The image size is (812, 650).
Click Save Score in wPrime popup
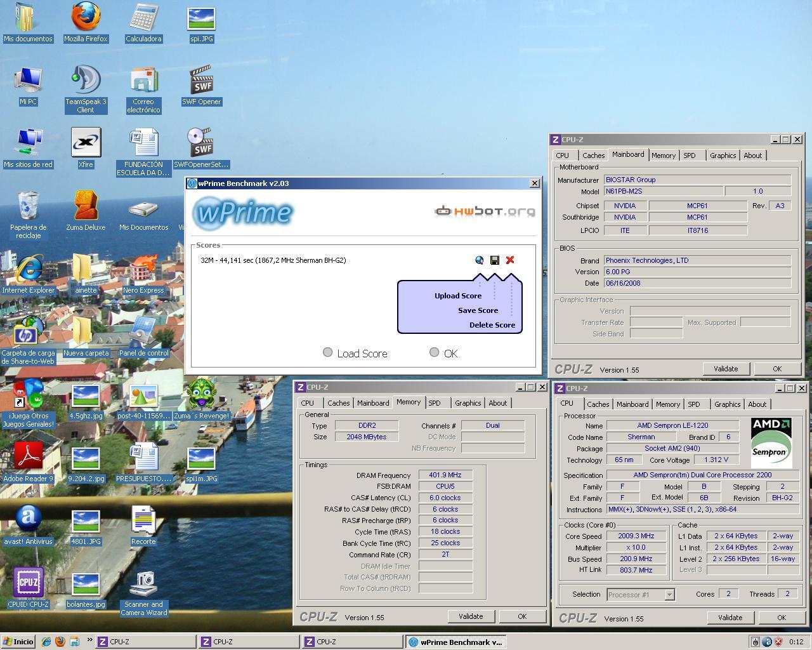point(478,310)
